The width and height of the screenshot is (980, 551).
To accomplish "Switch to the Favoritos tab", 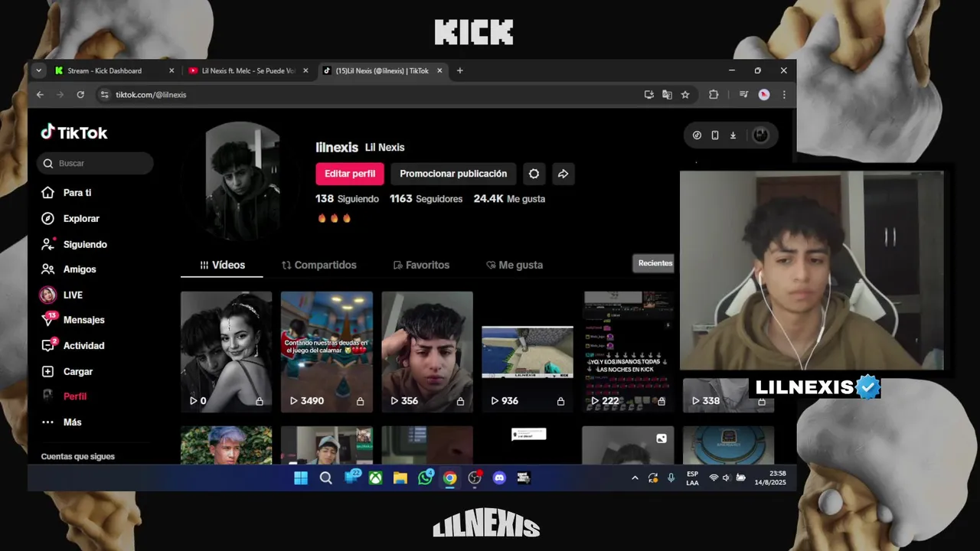I will 421,265.
